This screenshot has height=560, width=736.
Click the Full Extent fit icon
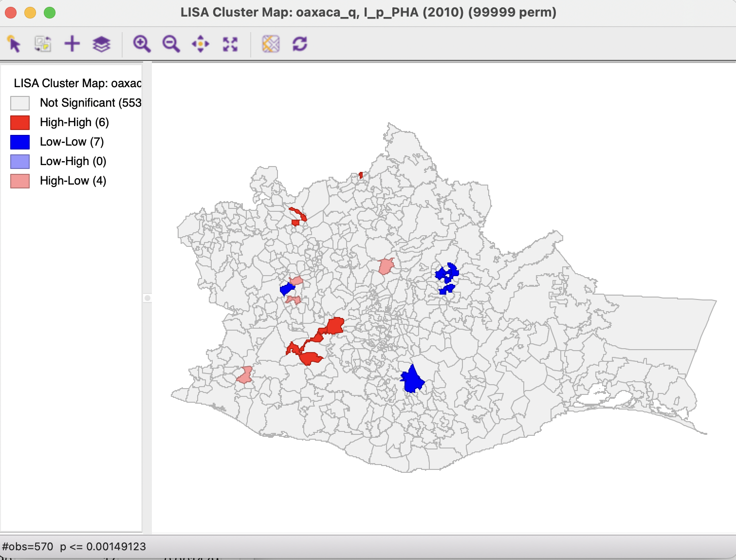point(230,44)
